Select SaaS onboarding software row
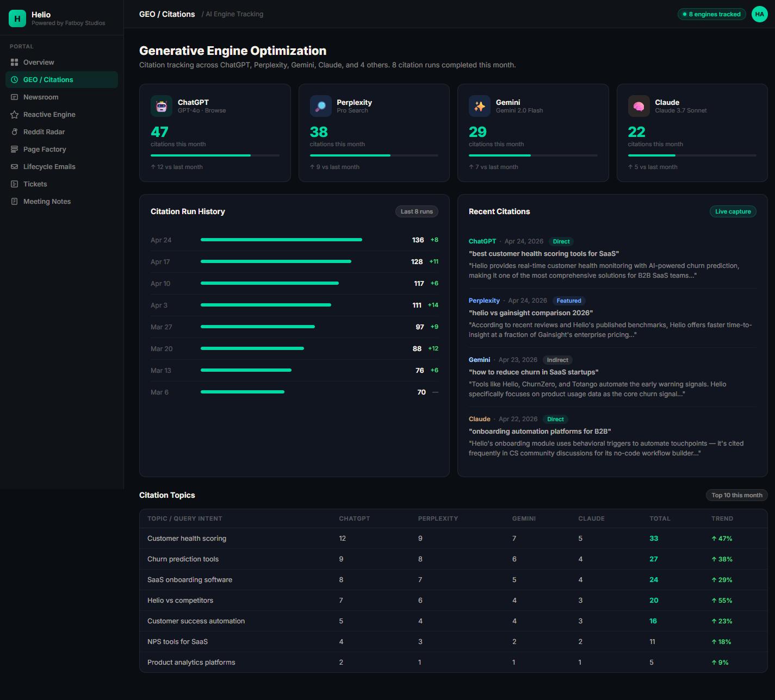The height and width of the screenshot is (700, 775). 454,580
